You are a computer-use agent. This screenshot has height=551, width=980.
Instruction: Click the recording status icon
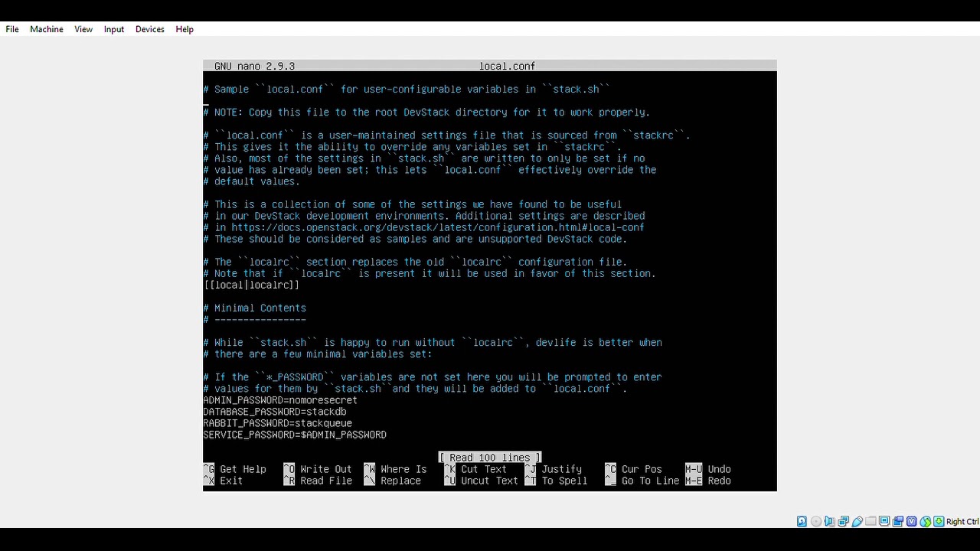(898, 521)
